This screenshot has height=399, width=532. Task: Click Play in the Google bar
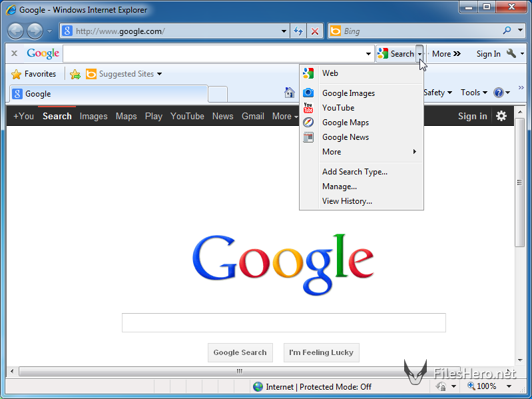coord(153,116)
